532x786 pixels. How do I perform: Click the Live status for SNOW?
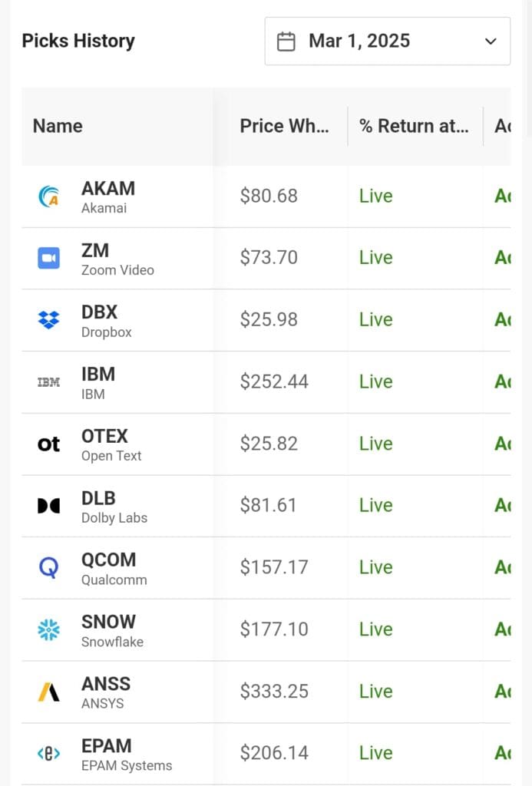(x=376, y=629)
